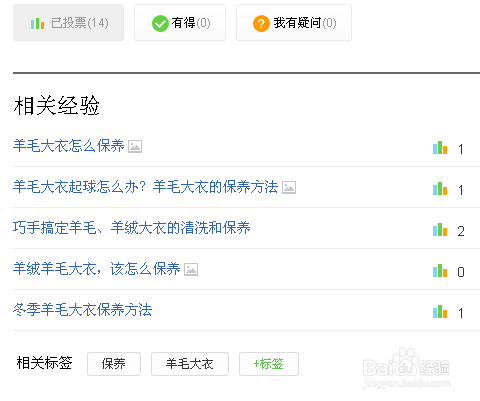Click the bar chart icon in 已投票
480x401 pixels.
[37, 24]
